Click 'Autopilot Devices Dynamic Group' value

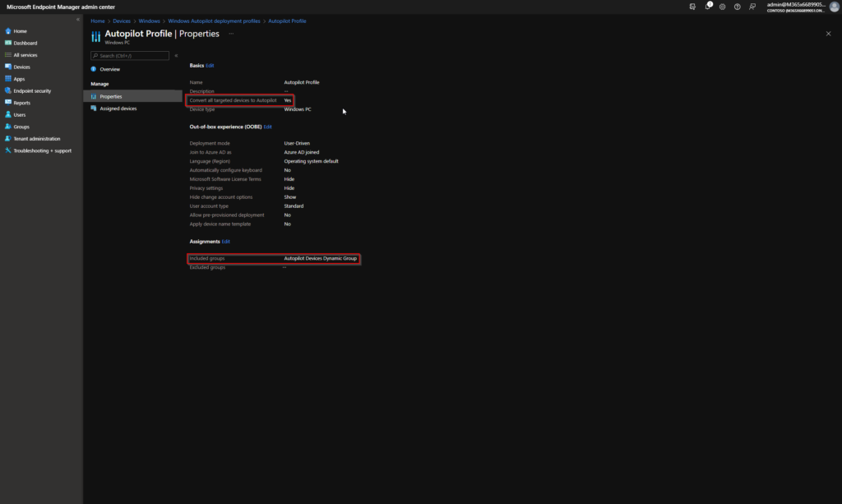point(320,258)
